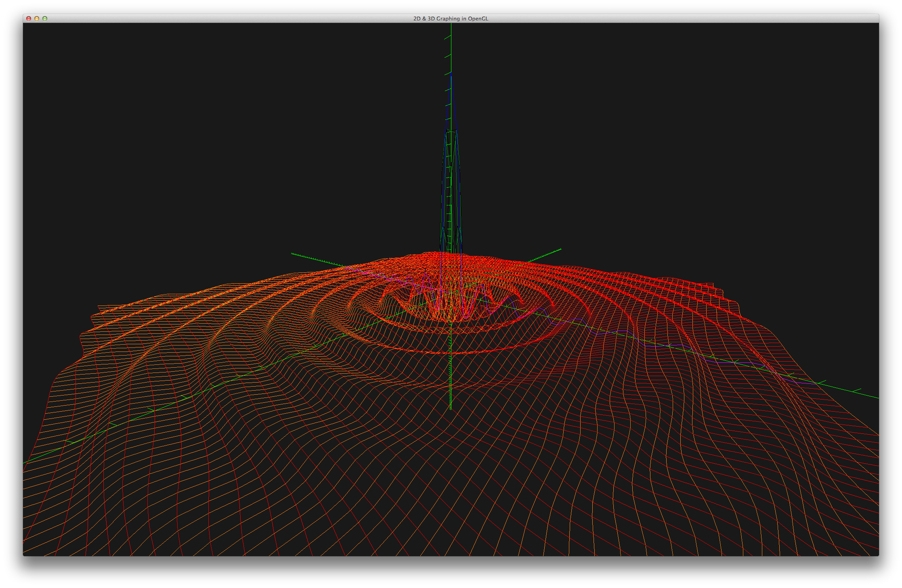Click the bottom end of the vertical green axis

tap(450, 408)
